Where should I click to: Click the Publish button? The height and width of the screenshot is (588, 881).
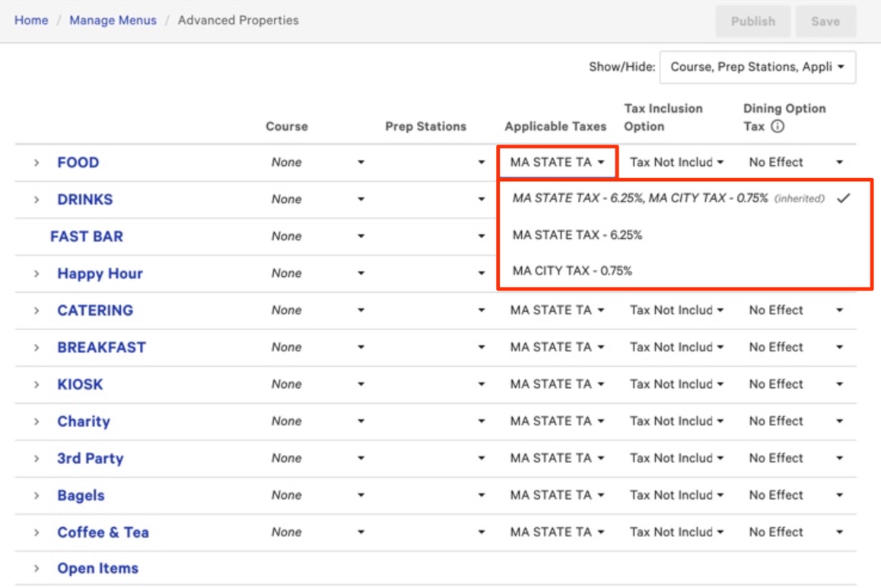(x=752, y=21)
